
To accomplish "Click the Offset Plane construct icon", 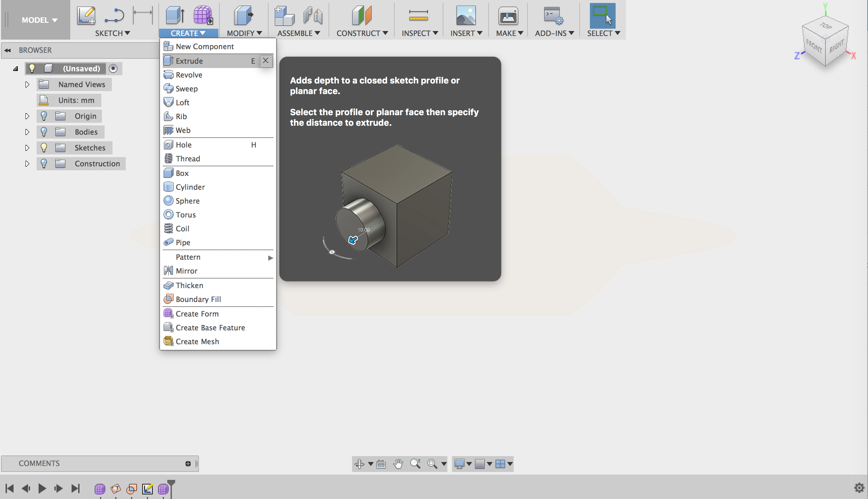I will (x=362, y=16).
